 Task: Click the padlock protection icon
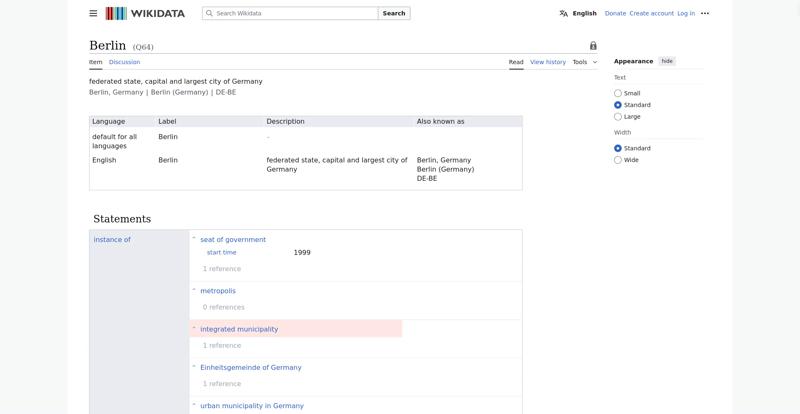[593, 45]
